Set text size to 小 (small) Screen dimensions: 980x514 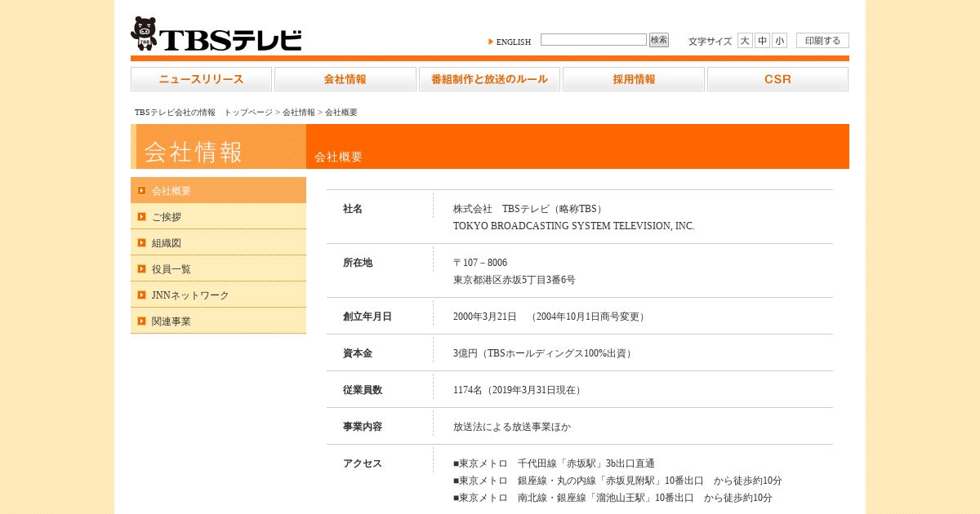[779, 40]
